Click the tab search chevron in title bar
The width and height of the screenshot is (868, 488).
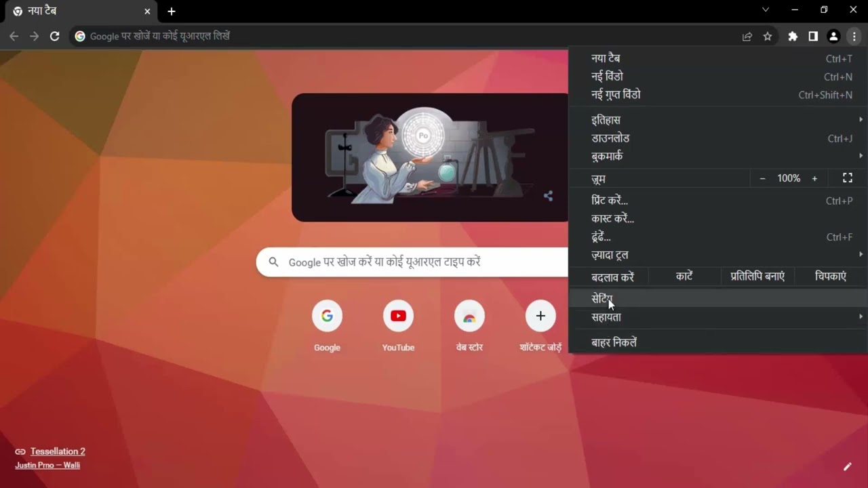[x=766, y=9]
